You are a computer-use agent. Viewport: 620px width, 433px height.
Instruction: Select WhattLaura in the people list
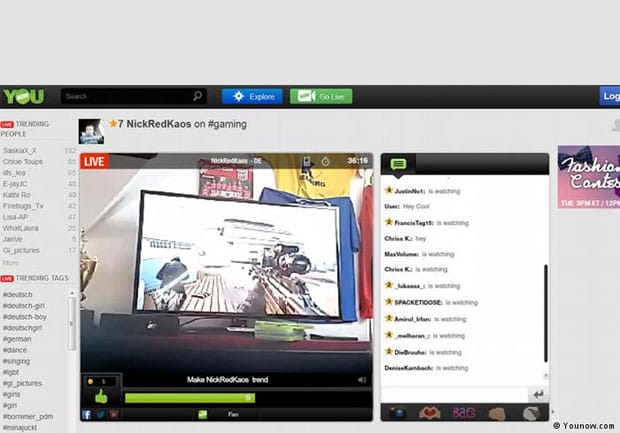point(21,228)
